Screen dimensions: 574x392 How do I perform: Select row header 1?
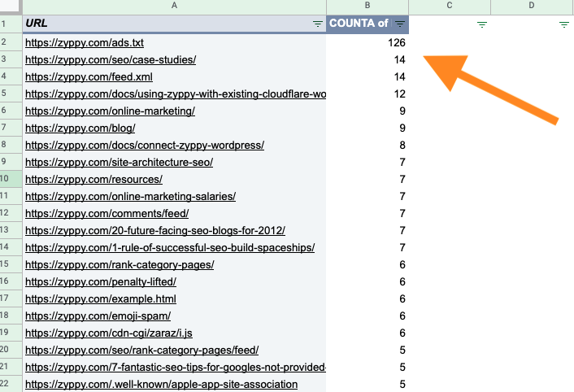click(x=11, y=24)
